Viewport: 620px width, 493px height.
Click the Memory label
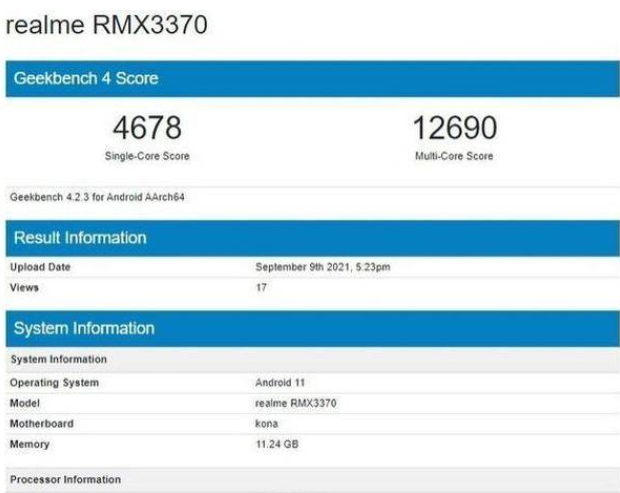coord(30,444)
